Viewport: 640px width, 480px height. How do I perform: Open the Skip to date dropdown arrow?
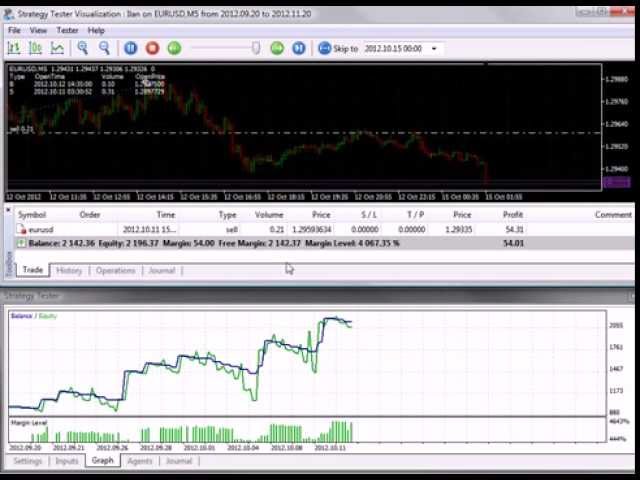[434, 49]
